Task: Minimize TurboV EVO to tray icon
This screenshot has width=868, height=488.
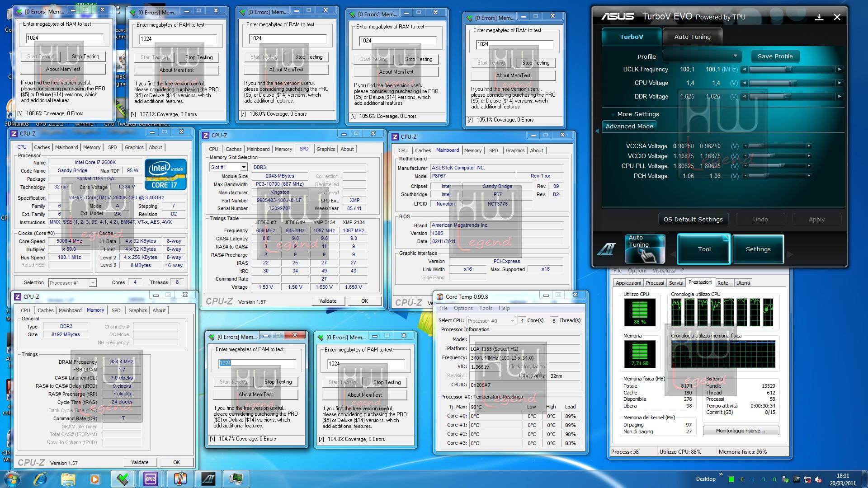Action: point(819,17)
